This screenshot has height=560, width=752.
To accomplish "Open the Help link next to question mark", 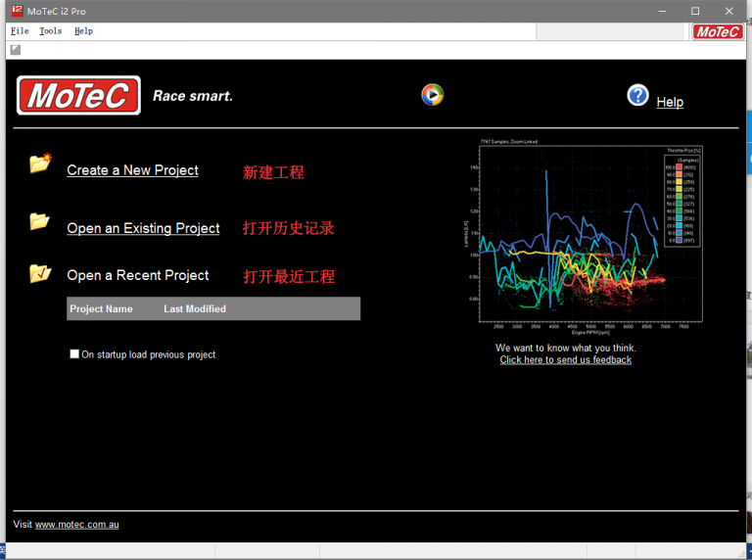I will pos(670,102).
